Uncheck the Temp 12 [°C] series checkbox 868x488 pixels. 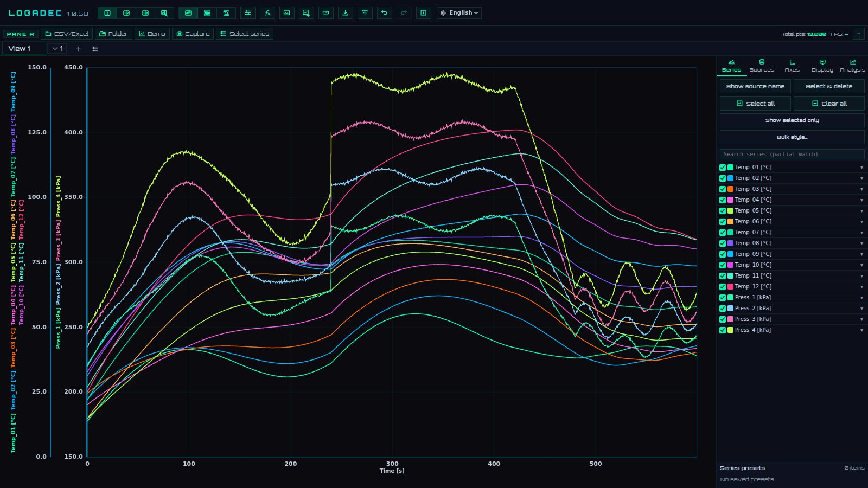pos(723,287)
